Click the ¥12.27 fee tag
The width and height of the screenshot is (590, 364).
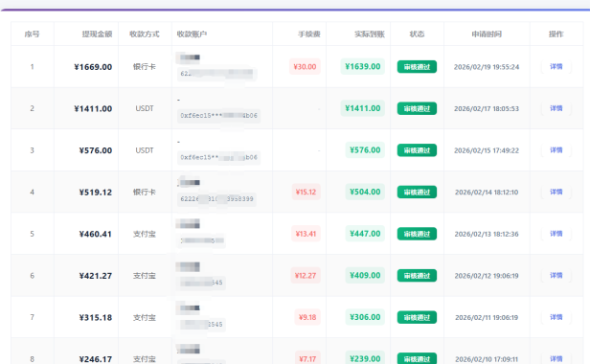point(306,276)
